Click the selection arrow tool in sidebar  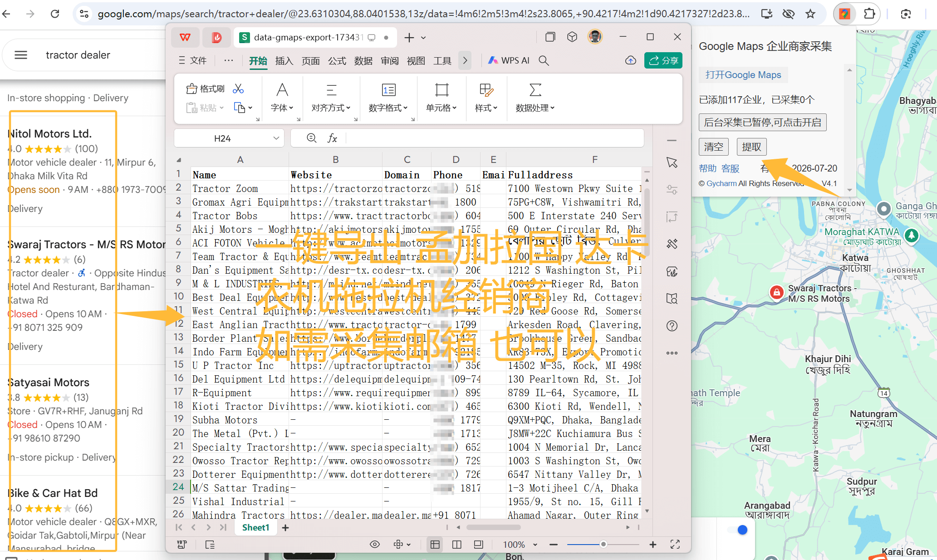(672, 162)
